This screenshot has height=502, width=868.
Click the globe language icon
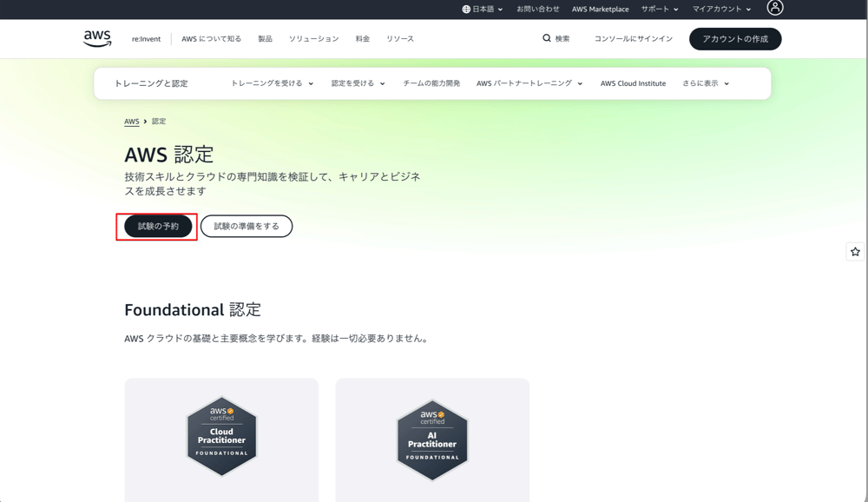466,10
